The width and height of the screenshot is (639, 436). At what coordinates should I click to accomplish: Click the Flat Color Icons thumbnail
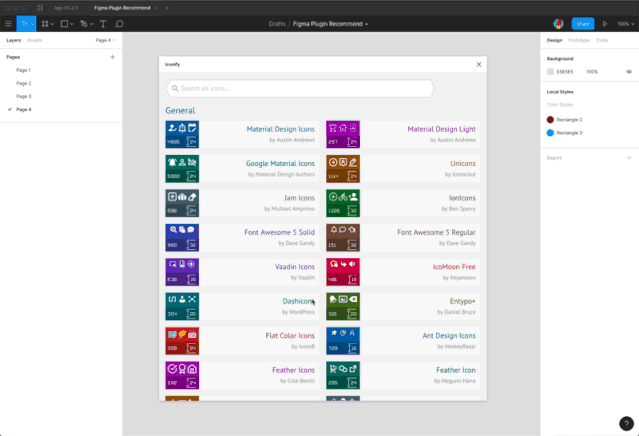point(182,341)
